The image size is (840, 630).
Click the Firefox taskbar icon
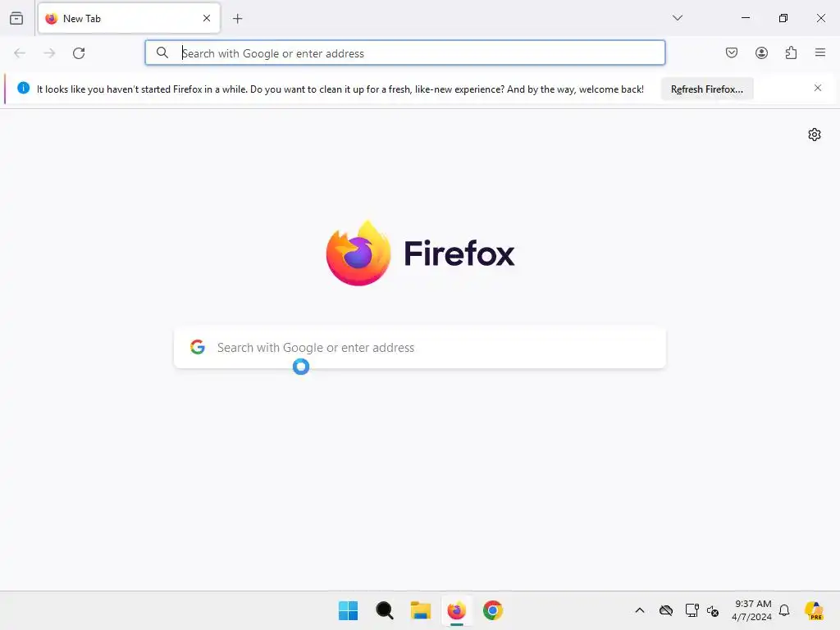pyautogui.click(x=456, y=610)
